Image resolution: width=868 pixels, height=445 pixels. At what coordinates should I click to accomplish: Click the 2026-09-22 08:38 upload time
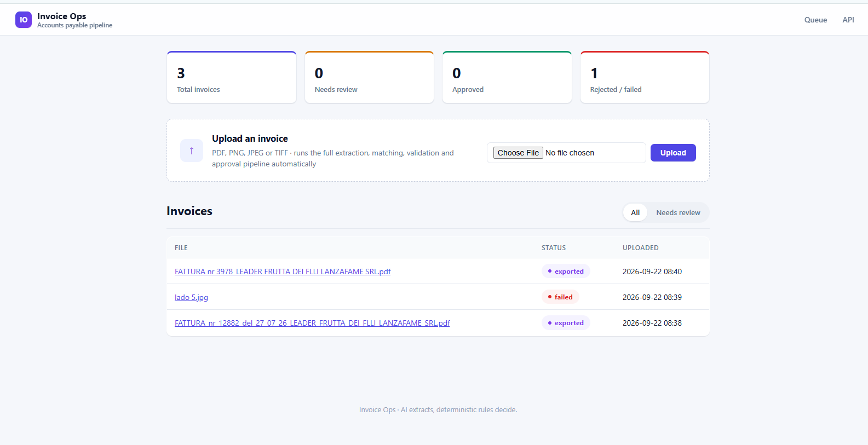652,323
